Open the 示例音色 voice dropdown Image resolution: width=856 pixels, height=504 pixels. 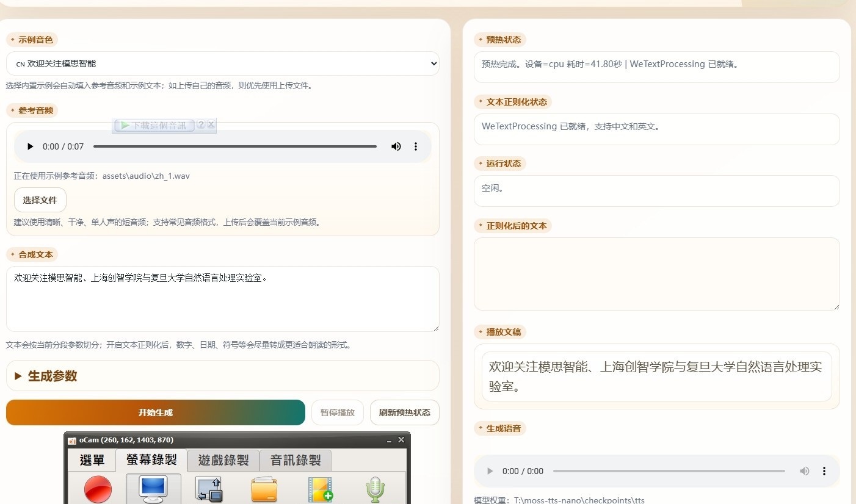coord(222,63)
